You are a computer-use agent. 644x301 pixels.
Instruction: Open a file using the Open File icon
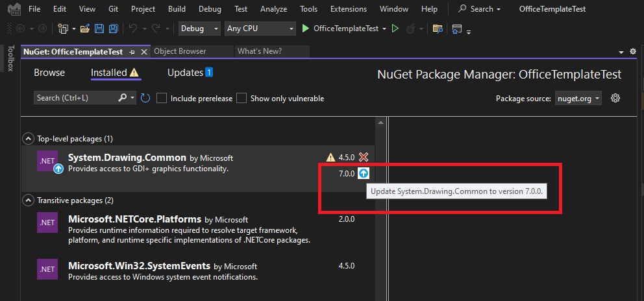point(85,29)
